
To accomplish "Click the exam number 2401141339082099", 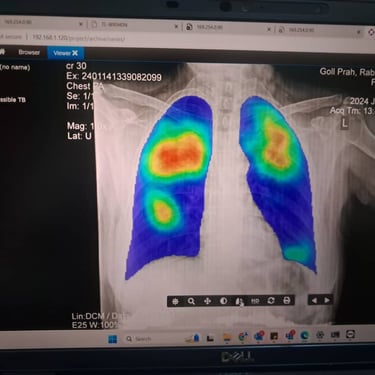I will pyautogui.click(x=121, y=77).
